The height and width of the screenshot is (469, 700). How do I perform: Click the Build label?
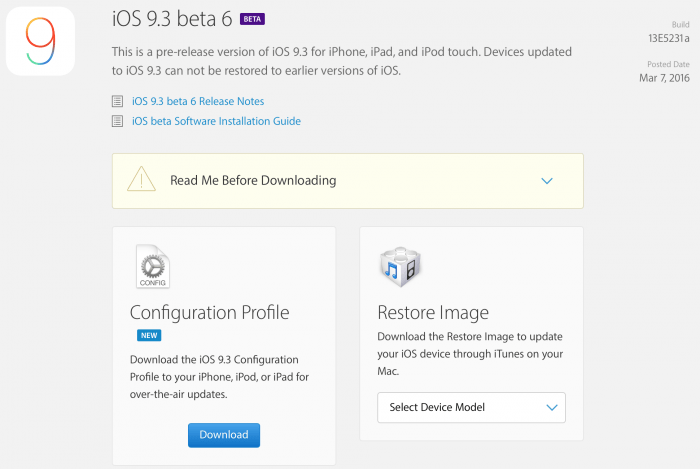click(x=680, y=25)
